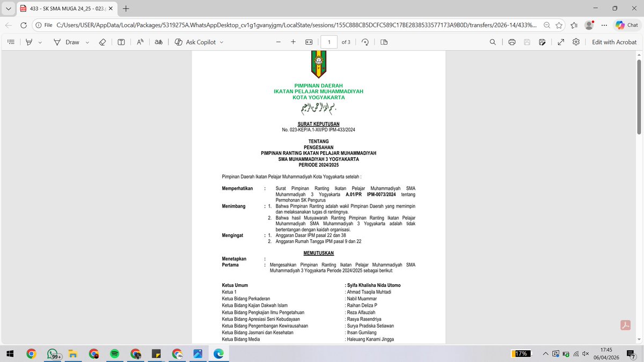Click the scrollbar up arrow
The image size is (644, 362).
(639, 55)
